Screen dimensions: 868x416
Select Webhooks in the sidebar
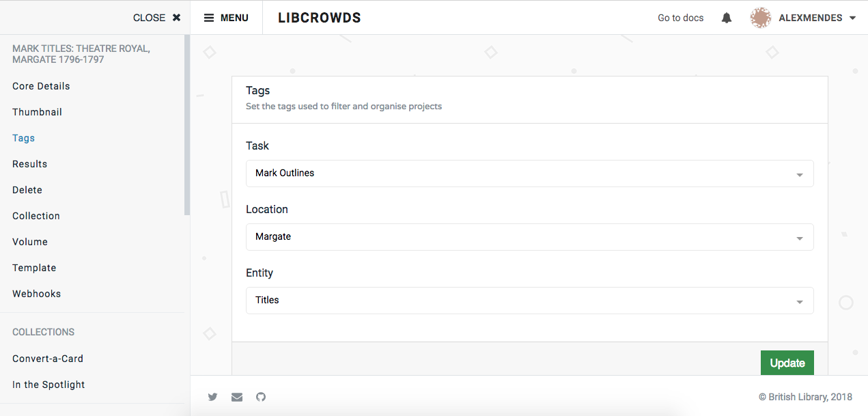pos(36,293)
